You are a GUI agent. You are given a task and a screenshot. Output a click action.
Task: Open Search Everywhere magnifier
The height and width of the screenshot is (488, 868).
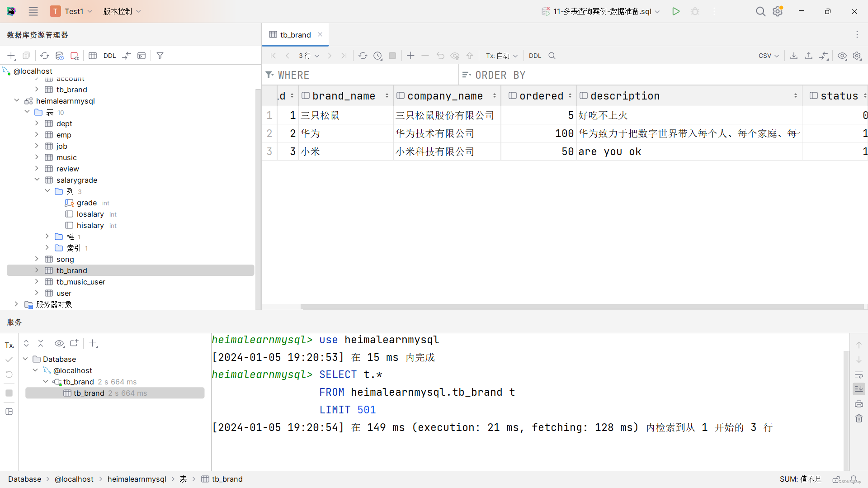(760, 11)
